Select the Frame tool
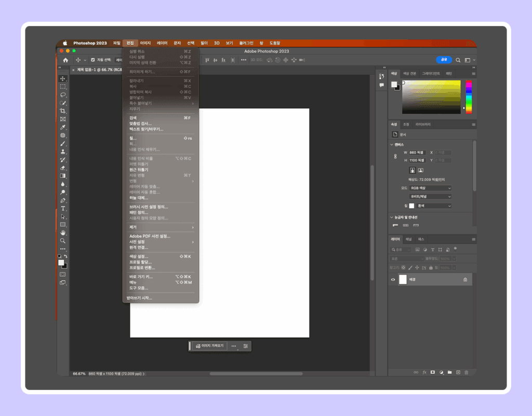Viewport: 532px width, 416px height. 63,119
